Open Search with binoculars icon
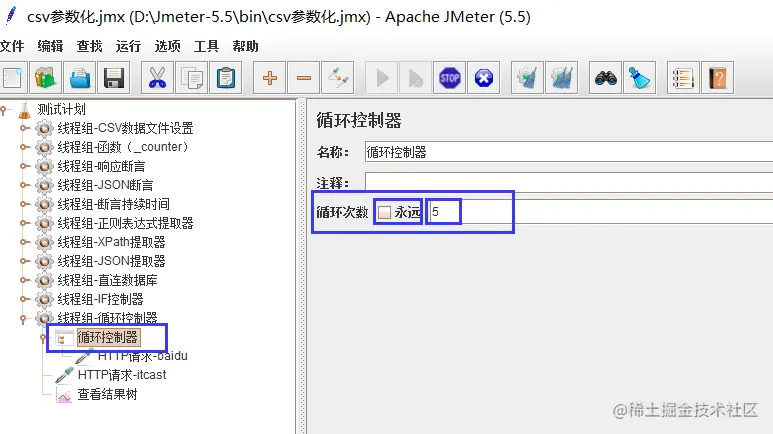The width and height of the screenshot is (773, 434). pos(605,78)
